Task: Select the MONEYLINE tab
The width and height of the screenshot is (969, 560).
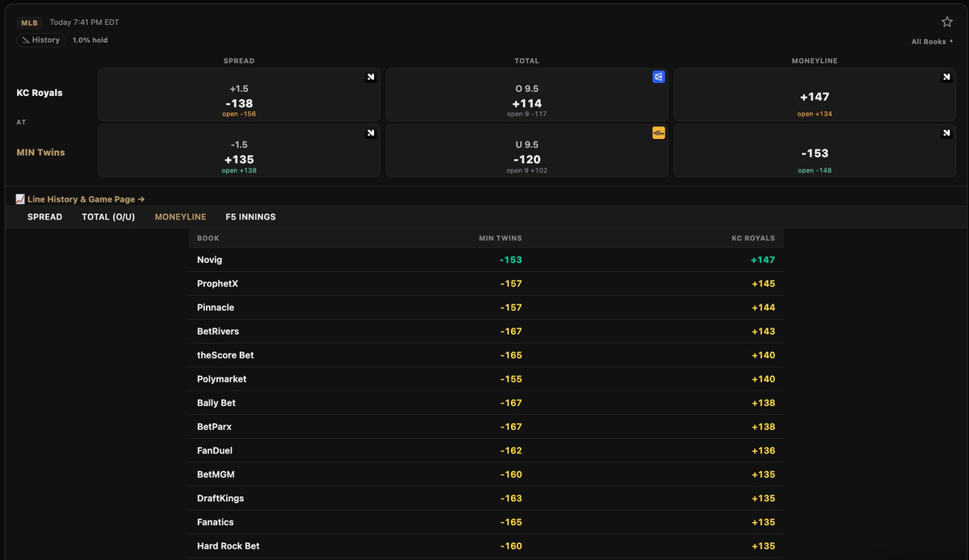Action: (180, 217)
